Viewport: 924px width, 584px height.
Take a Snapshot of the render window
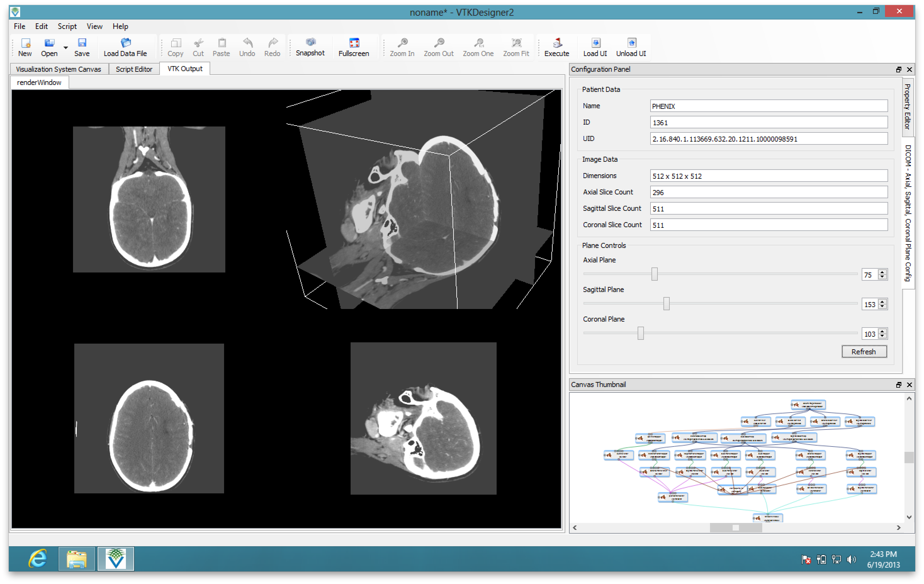(x=309, y=47)
